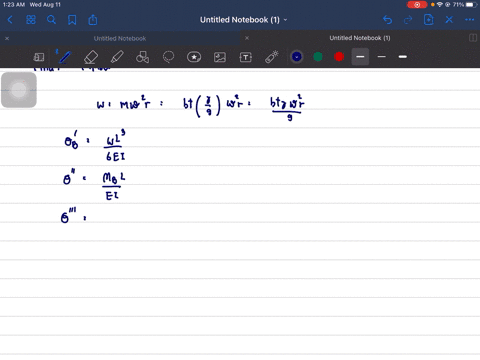Select the Lasso tool
480x360 pixels.
[168, 57]
